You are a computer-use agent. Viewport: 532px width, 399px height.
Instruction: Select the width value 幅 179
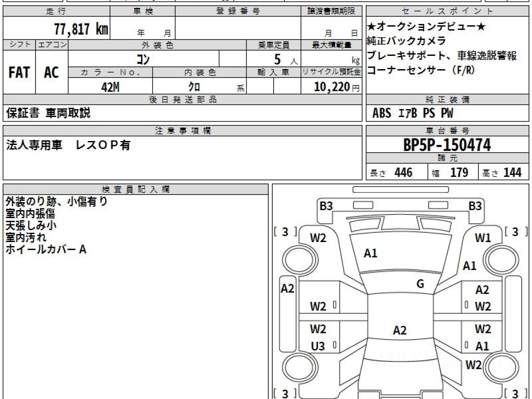point(450,172)
